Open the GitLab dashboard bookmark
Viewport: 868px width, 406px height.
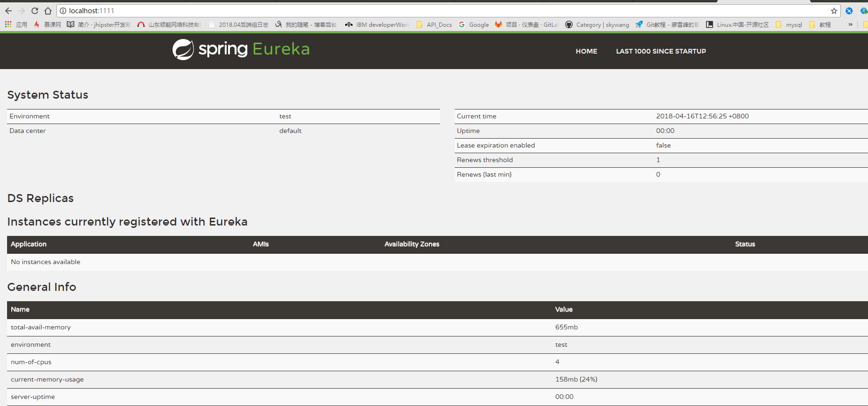[526, 24]
